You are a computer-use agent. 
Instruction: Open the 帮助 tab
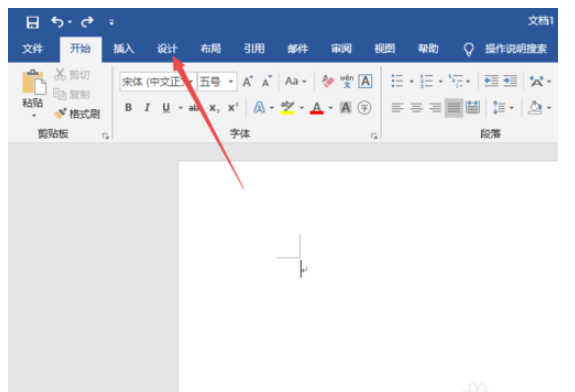click(x=428, y=48)
